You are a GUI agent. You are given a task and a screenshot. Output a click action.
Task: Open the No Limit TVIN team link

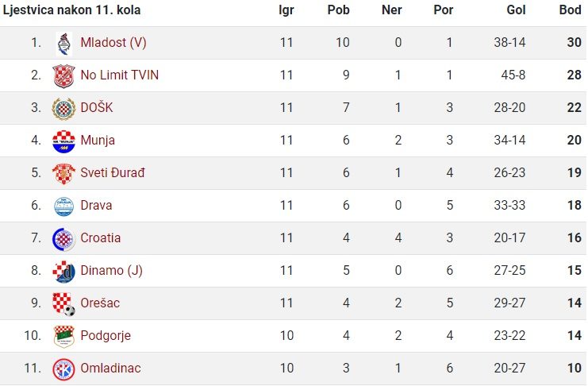[120, 75]
